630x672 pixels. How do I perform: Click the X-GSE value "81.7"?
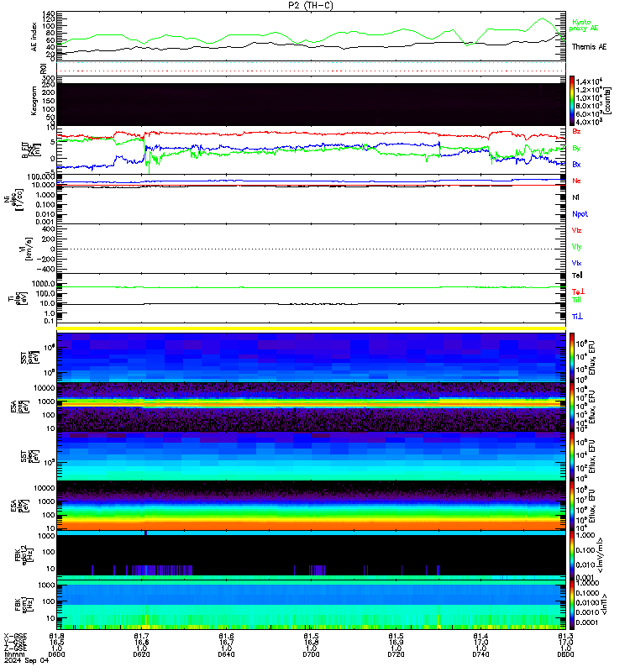141,636
